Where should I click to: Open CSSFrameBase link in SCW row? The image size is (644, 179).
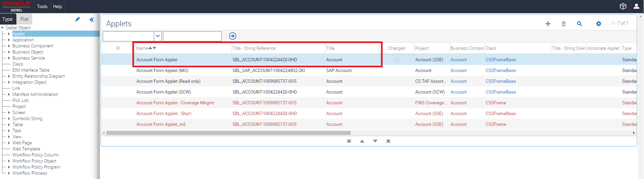[501, 92]
